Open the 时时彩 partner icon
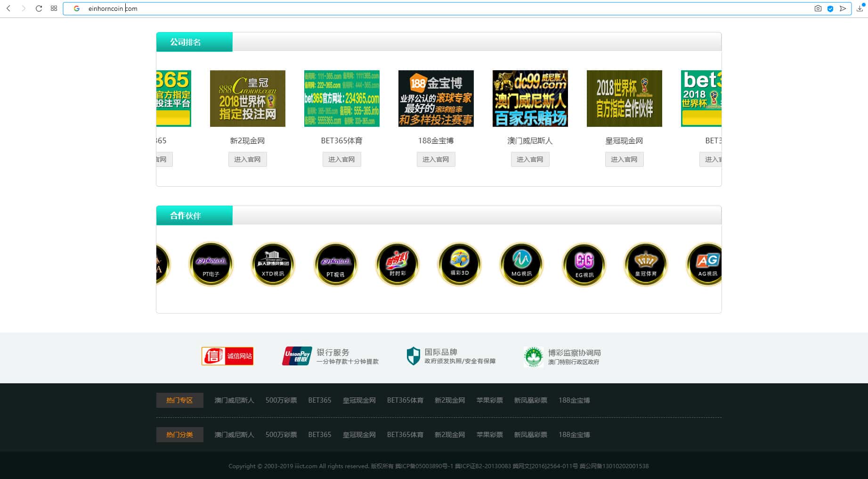The height and width of the screenshot is (479, 868). pyautogui.click(x=397, y=264)
